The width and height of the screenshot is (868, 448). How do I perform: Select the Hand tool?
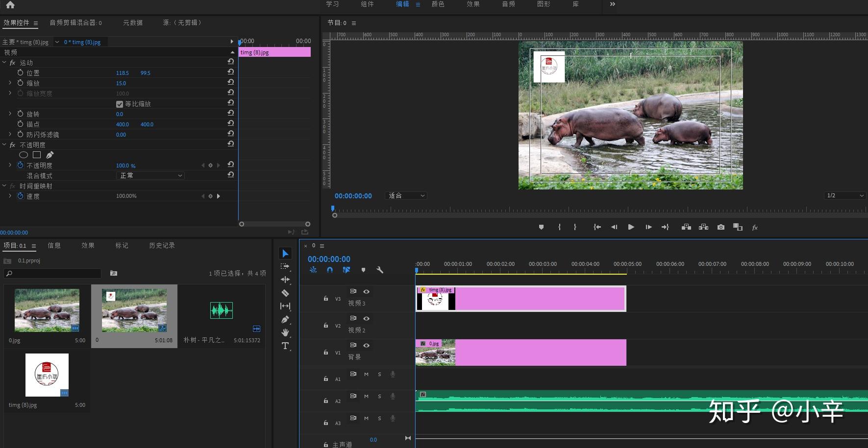tap(285, 332)
